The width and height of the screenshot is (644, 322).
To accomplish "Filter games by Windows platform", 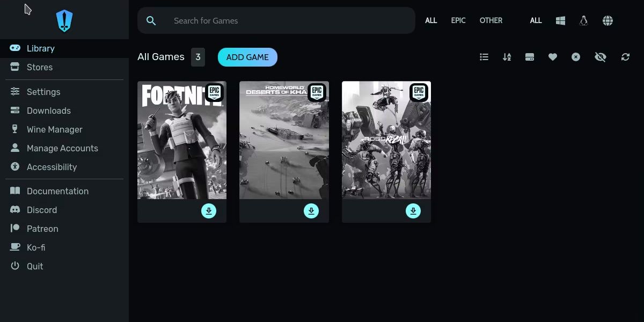I will [560, 20].
